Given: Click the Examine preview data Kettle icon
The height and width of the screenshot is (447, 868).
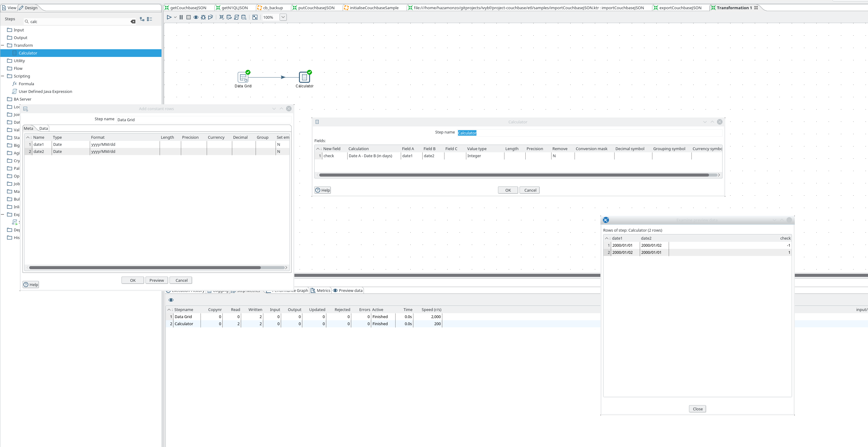Looking at the screenshot, I should pyautogui.click(x=606, y=220).
